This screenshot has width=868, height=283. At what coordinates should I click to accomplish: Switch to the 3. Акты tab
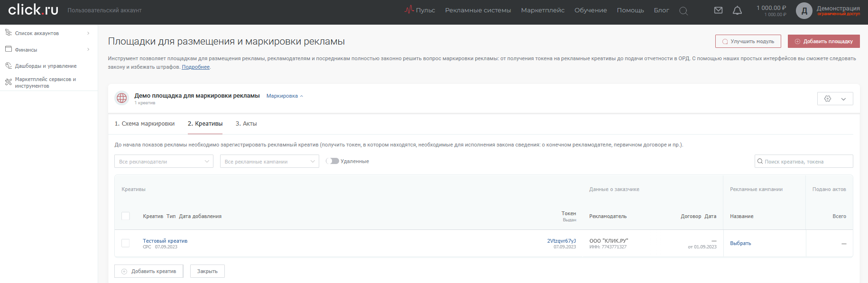click(x=246, y=124)
